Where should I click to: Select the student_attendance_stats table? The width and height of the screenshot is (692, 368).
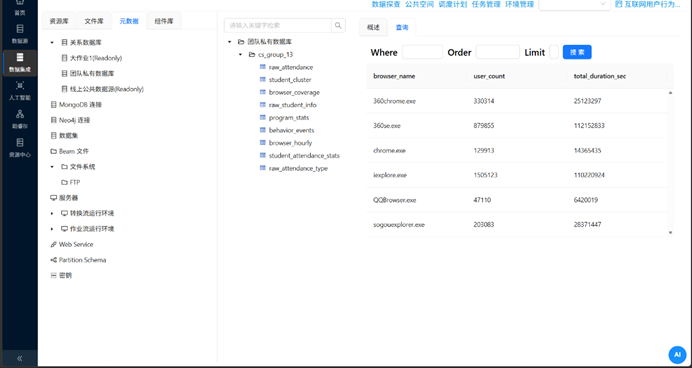tap(304, 155)
